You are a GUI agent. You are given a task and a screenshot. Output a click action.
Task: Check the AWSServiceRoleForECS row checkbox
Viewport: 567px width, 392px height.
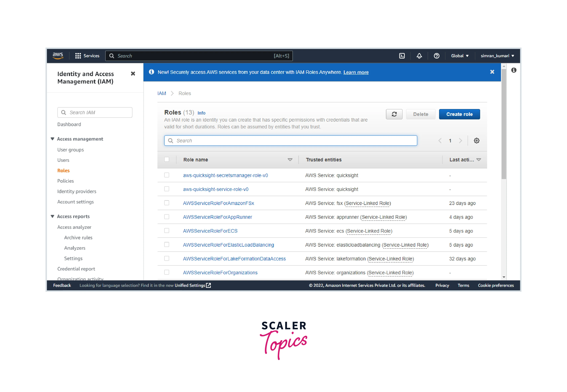point(167,231)
